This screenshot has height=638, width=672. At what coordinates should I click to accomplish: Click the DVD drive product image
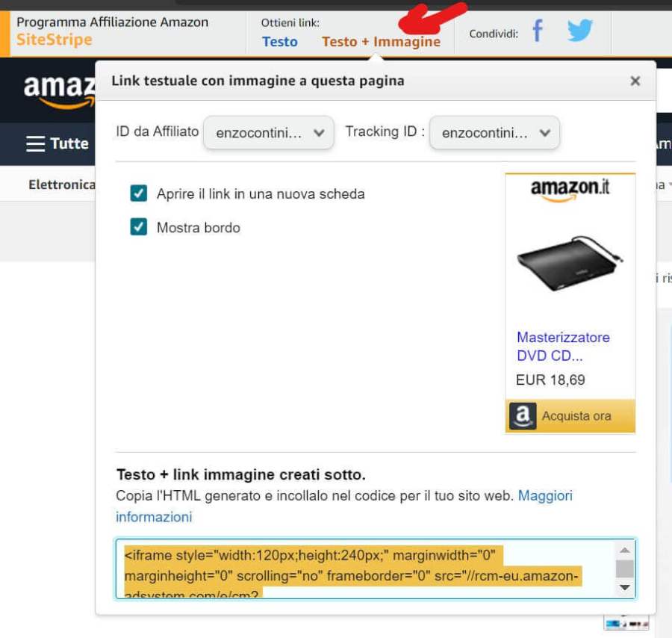pos(570,263)
